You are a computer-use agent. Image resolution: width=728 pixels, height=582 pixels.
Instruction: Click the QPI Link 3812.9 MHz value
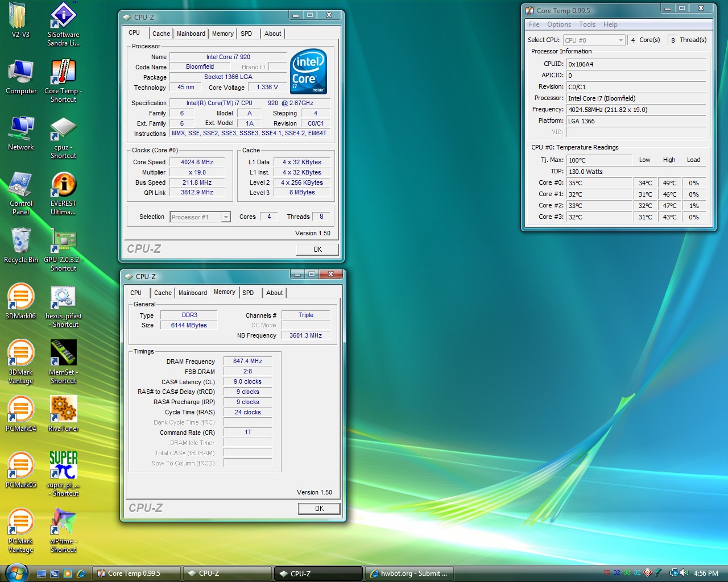(197, 192)
